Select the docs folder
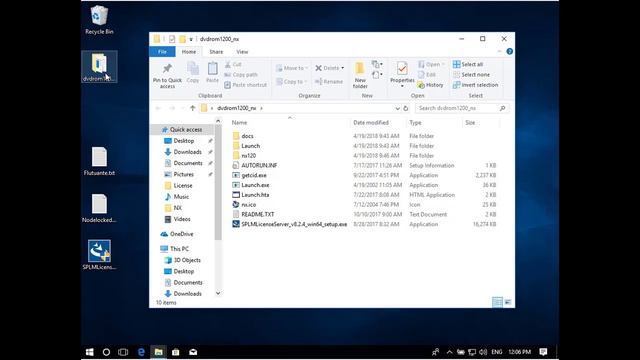Viewport: 640px width, 360px height. coord(247,136)
